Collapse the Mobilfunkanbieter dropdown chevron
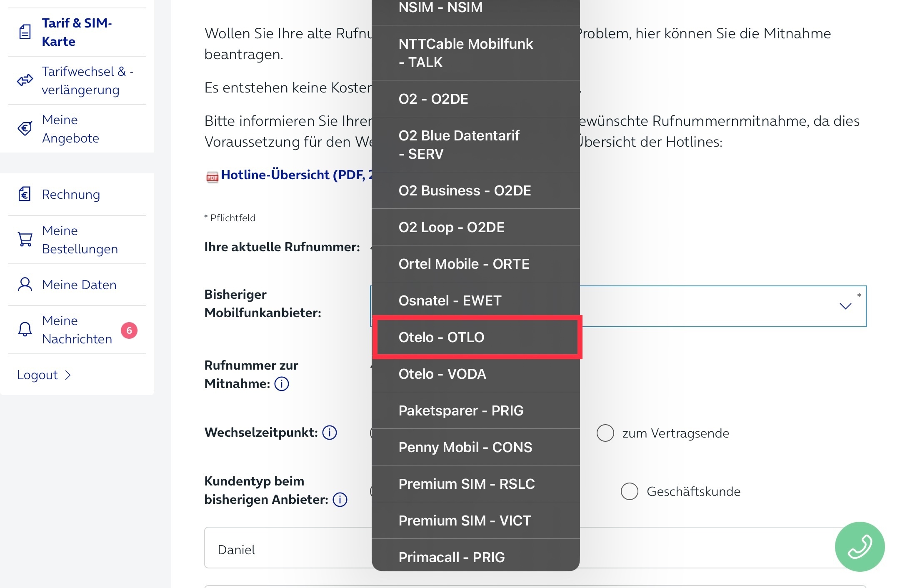Image resolution: width=900 pixels, height=588 pixels. coord(845,306)
